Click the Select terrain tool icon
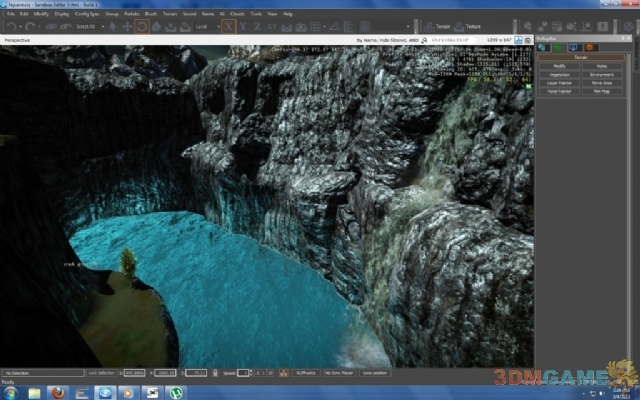The image size is (640, 400). (171, 27)
